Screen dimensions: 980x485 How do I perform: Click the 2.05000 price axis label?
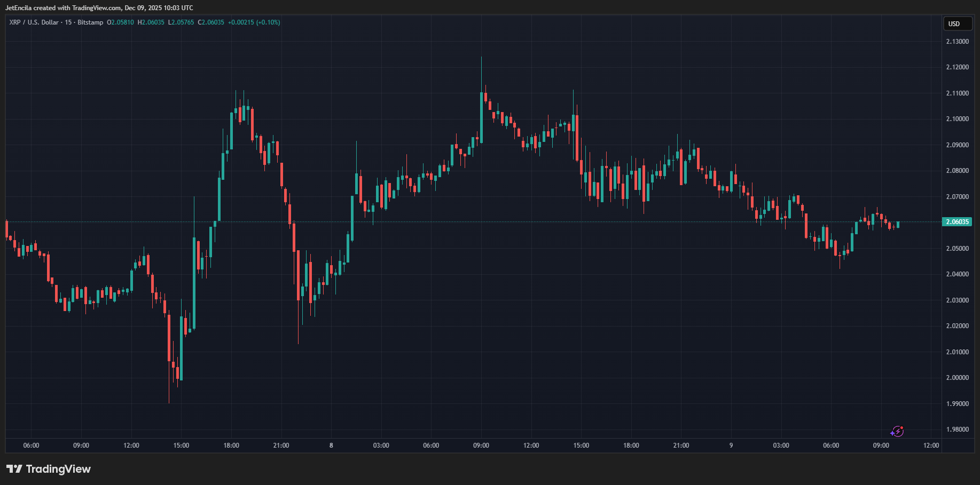(958, 249)
